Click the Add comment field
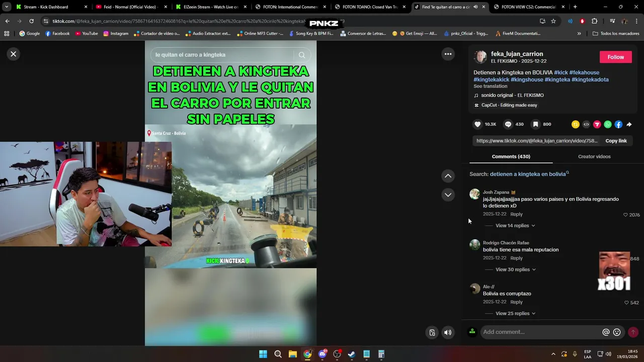 pos(541,332)
